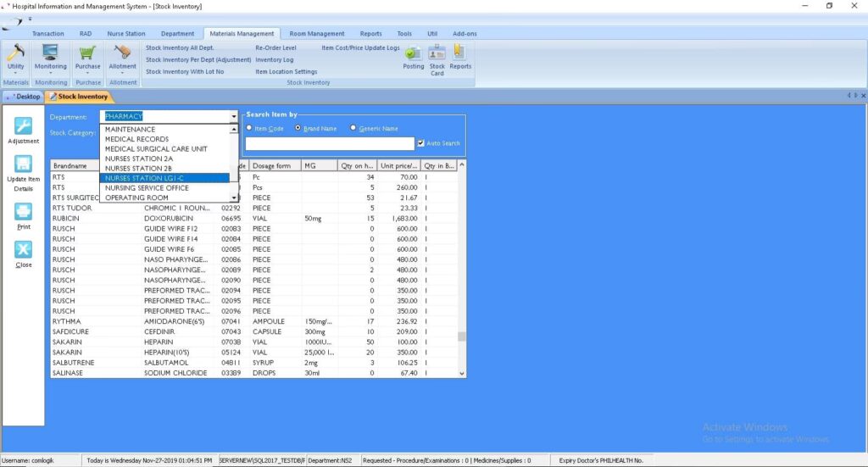The height and width of the screenshot is (467, 868).
Task: Open Item Cost/Price Update Logs
Action: click(x=360, y=48)
